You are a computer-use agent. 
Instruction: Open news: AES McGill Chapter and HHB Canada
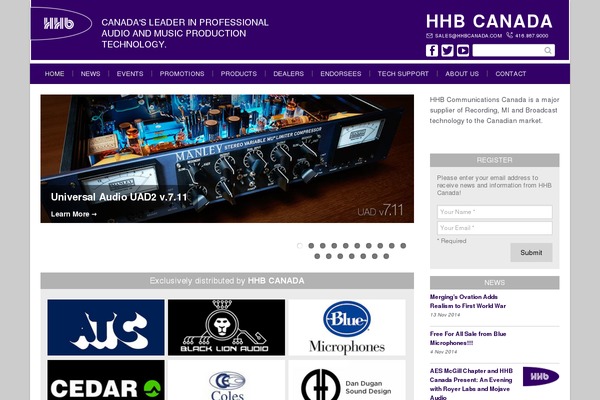point(471,384)
